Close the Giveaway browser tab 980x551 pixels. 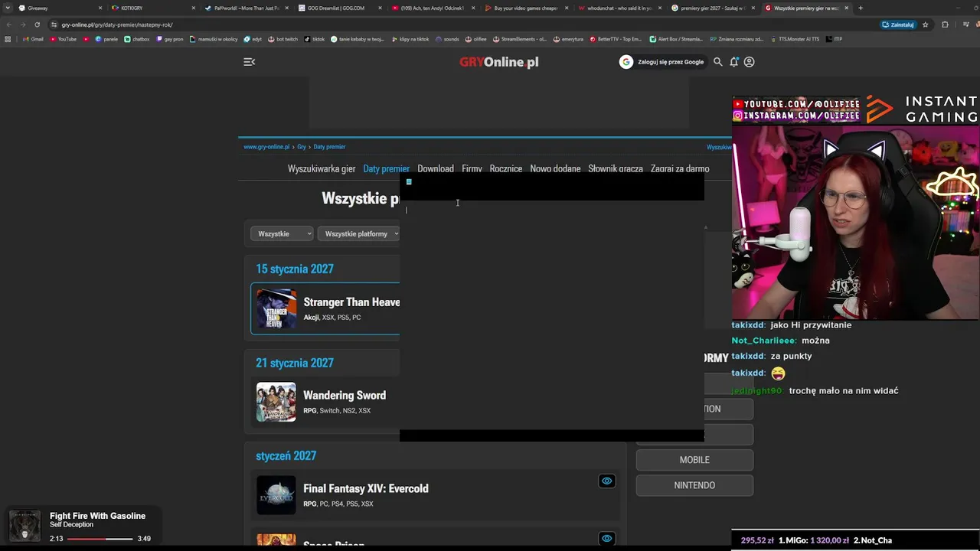coord(100,8)
